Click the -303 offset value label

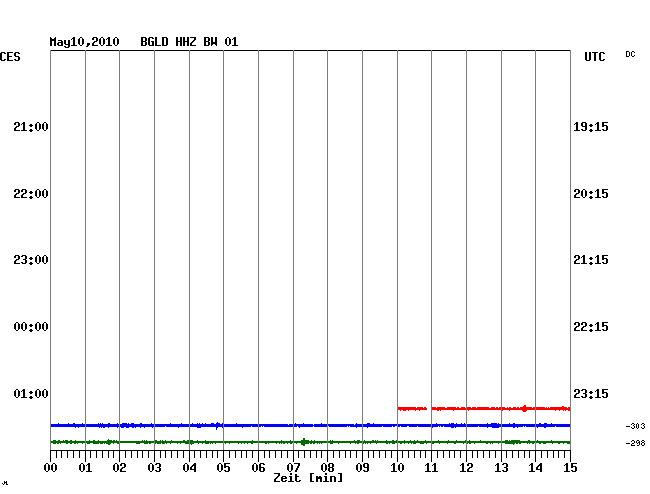coord(635,427)
